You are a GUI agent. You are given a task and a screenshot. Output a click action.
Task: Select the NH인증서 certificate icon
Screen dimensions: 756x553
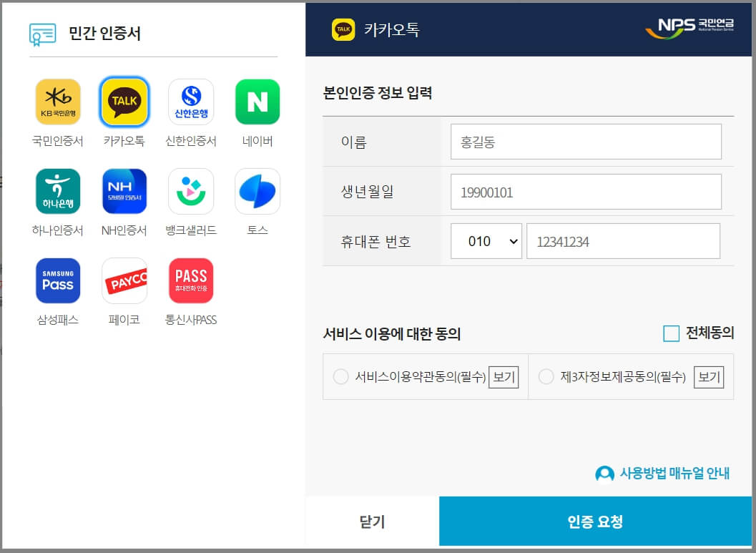tap(124, 191)
